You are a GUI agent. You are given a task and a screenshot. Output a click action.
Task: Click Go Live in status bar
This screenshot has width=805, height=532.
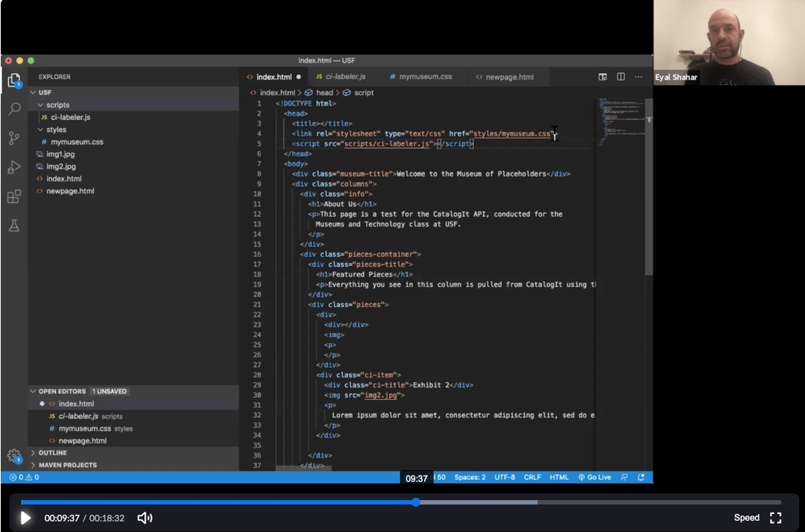[x=594, y=478]
